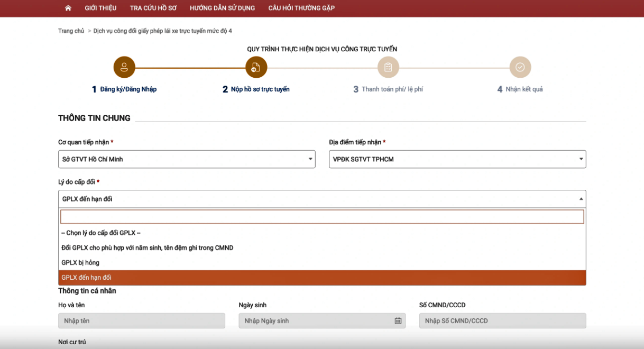Click the step 4 result checkmark icon
This screenshot has height=349, width=644.
tap(520, 67)
